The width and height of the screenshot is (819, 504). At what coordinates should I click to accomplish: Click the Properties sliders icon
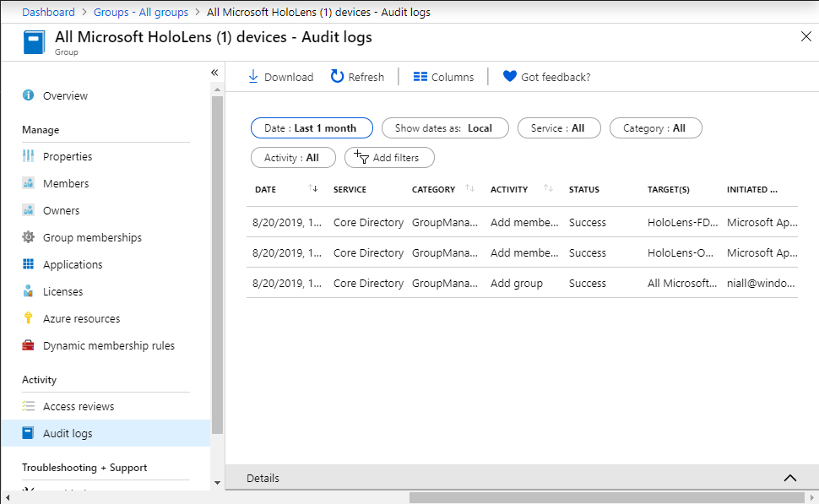[28, 156]
